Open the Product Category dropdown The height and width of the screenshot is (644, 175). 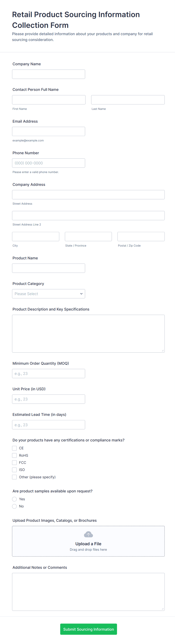pos(49,294)
